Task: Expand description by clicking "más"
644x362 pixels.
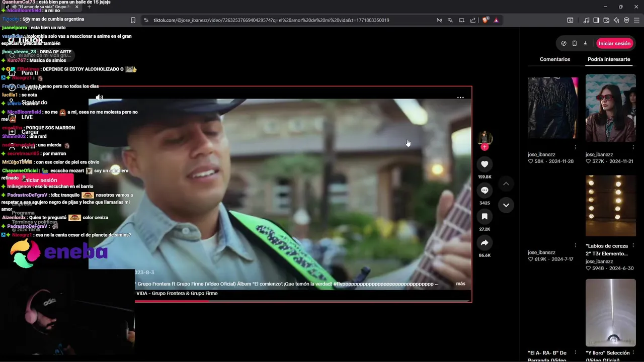Action: [x=460, y=284]
